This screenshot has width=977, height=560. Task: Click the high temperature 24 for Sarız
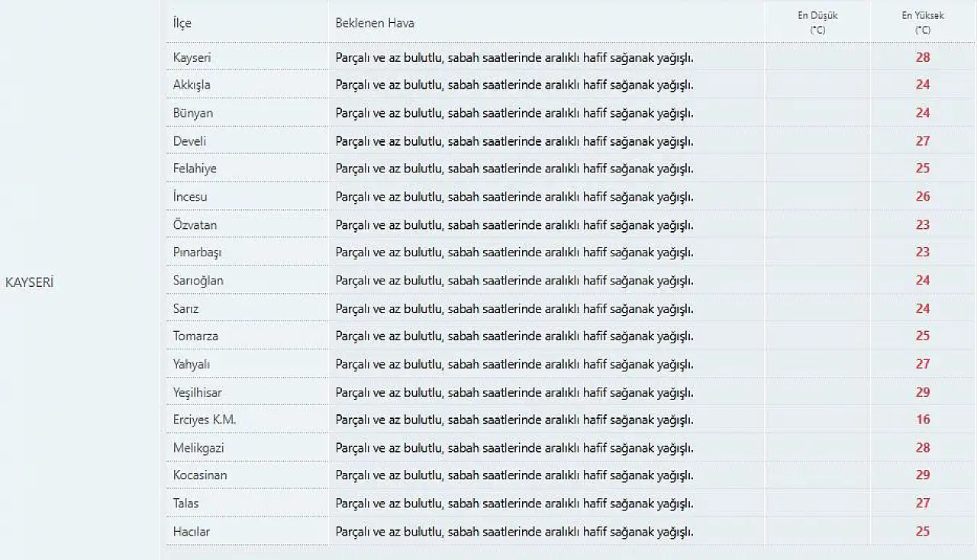923,309
